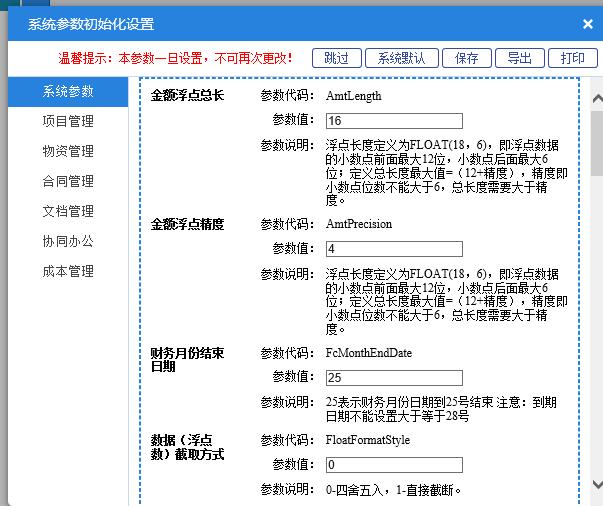The width and height of the screenshot is (603, 506).
Task: Select the 系统参数 tab
Action: click(68, 92)
